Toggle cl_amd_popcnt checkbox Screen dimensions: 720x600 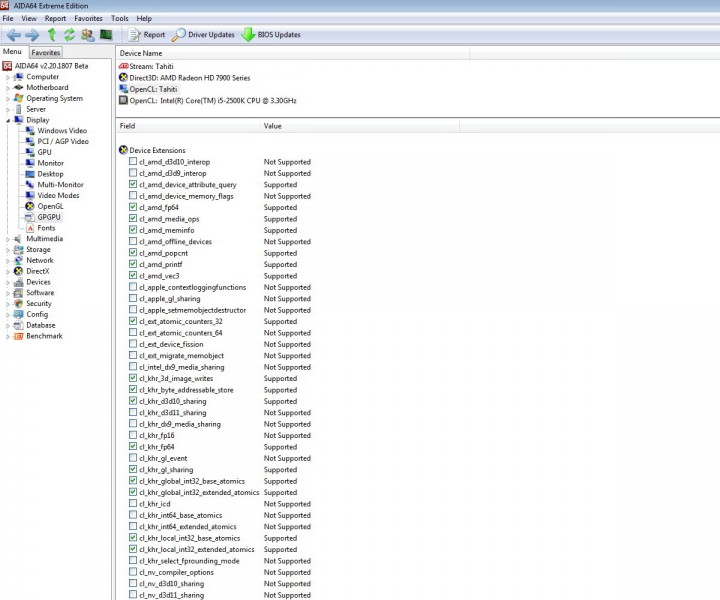(x=133, y=252)
